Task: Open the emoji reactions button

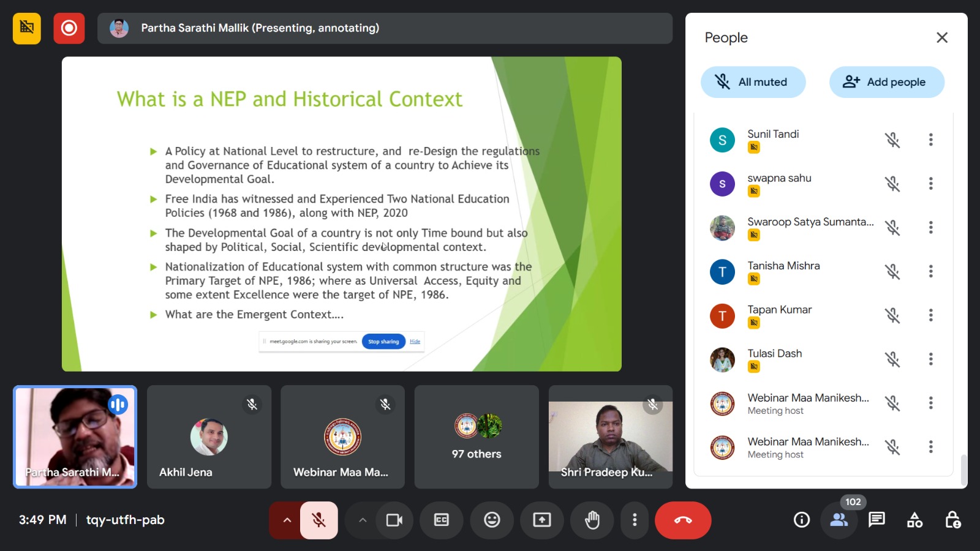Action: tap(492, 520)
